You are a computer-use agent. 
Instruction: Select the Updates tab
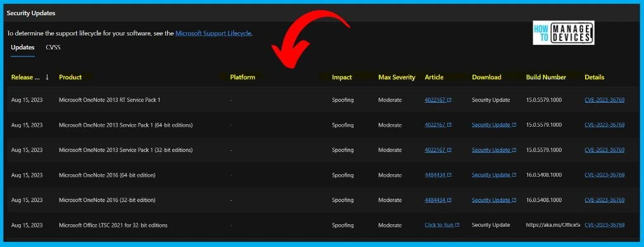click(23, 47)
